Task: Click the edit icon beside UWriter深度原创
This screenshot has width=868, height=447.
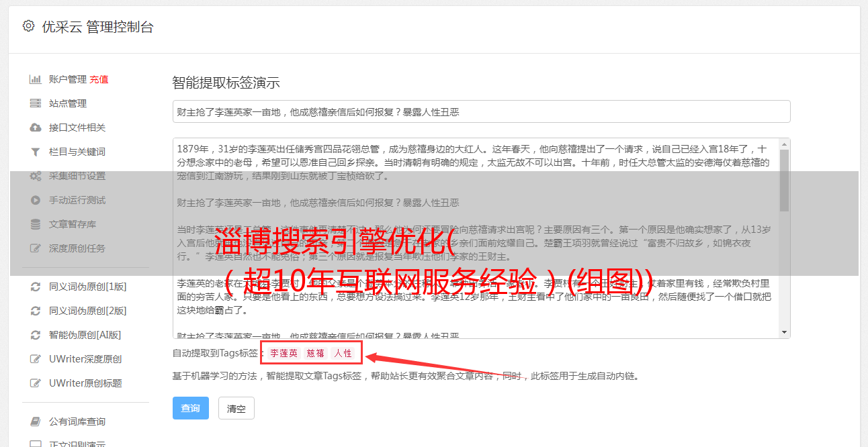Action: (36, 359)
